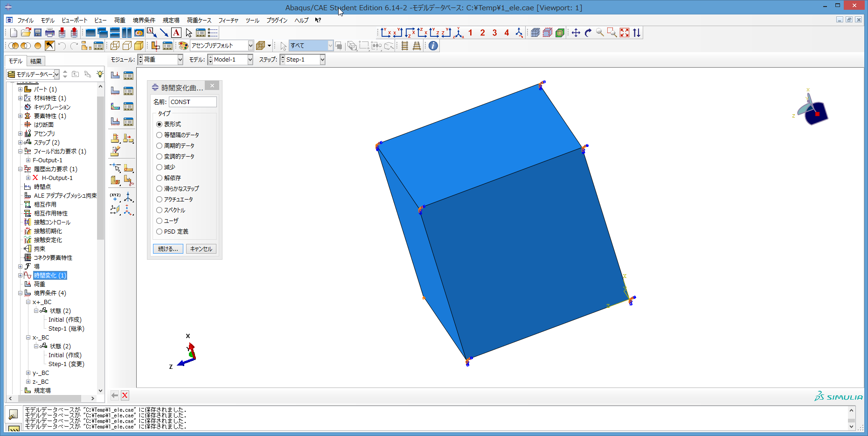868x436 pixels.
Task: Select the PSD 定義 radio option
Action: pyautogui.click(x=160, y=231)
